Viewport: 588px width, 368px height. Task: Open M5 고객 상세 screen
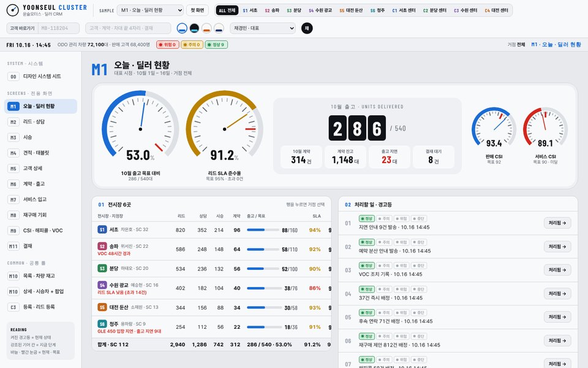tap(40, 168)
